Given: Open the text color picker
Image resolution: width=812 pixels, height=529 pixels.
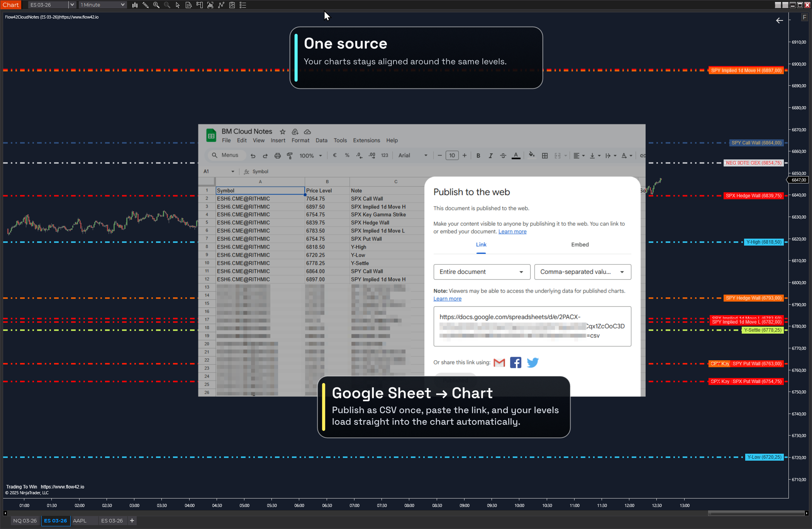Looking at the screenshot, I should pos(516,156).
